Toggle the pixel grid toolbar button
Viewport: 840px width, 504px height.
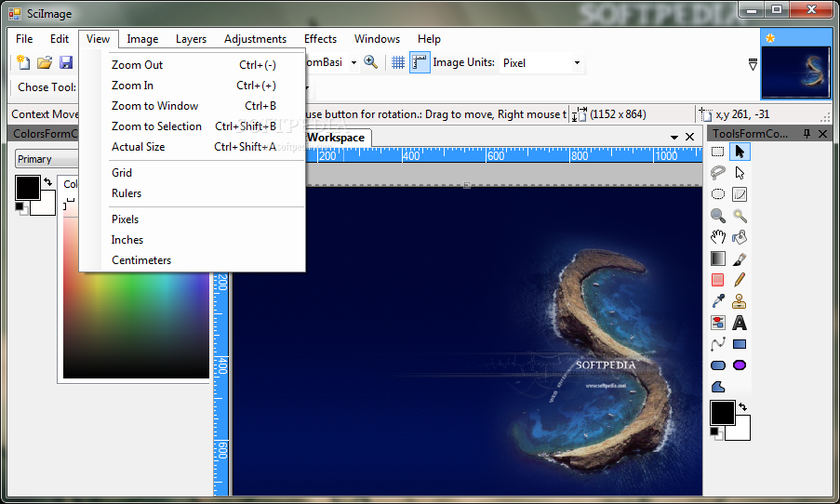click(x=397, y=62)
